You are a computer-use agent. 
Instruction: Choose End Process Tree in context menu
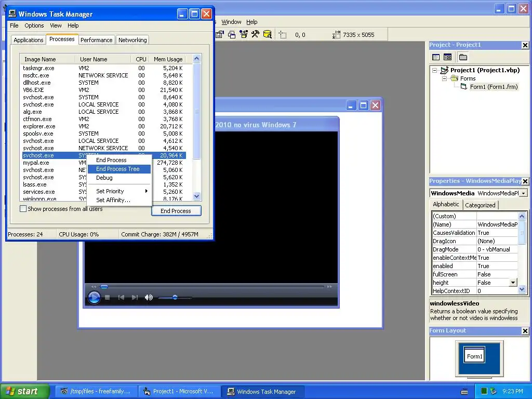119,169
